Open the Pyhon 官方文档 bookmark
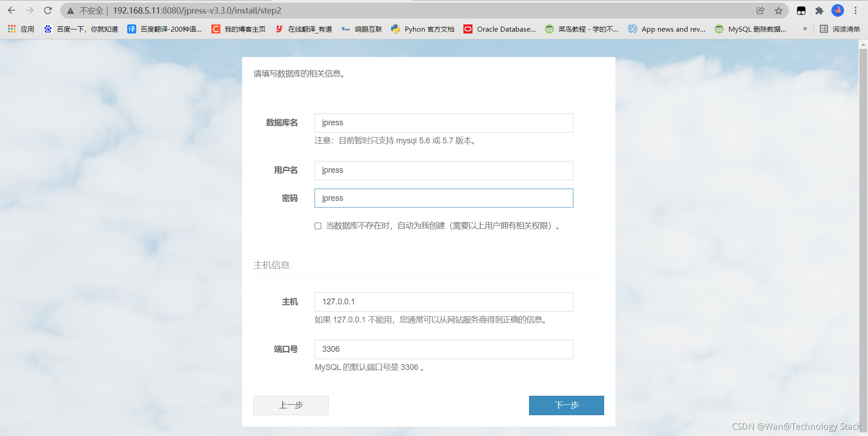 (x=423, y=29)
